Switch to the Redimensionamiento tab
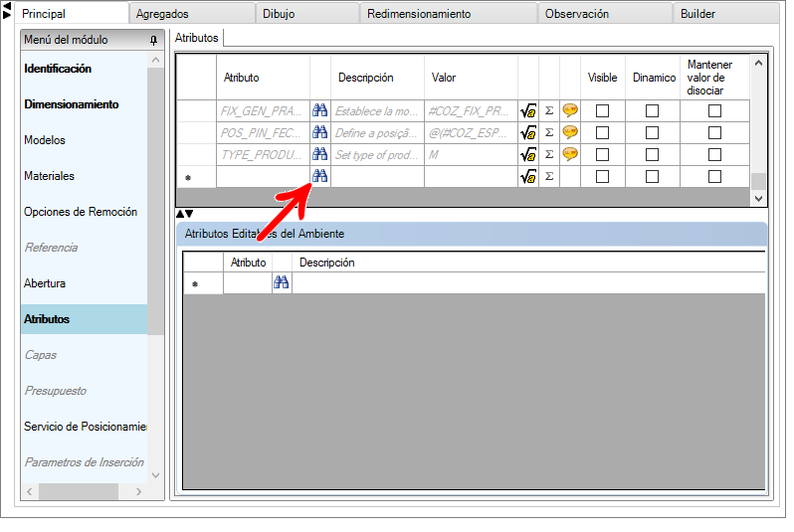This screenshot has height=532, width=794. tap(449, 14)
